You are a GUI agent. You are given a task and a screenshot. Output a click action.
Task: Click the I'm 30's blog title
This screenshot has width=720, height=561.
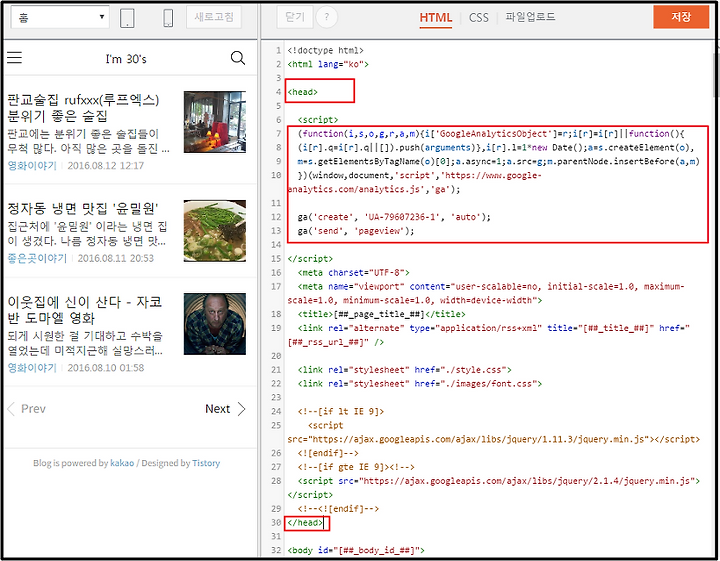tap(126, 59)
